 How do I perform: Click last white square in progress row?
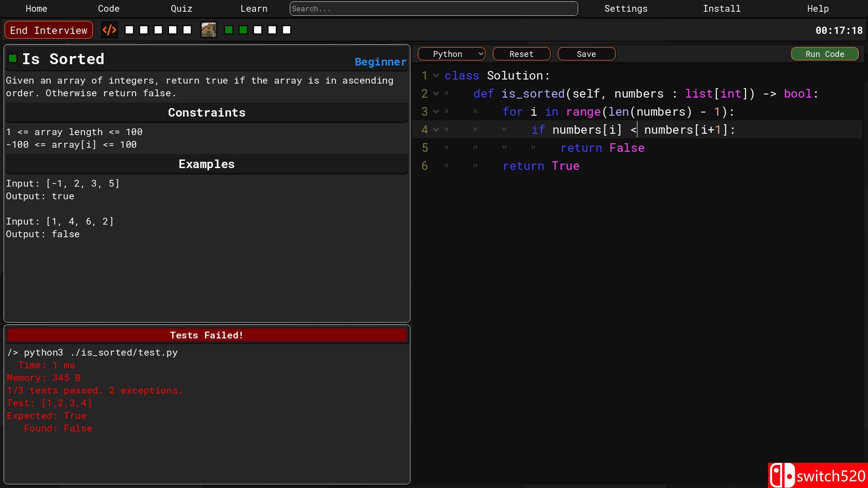click(287, 30)
